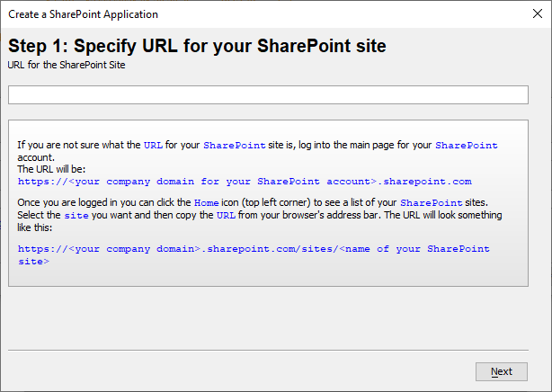Click the SharePoint site URL input field
Image resolution: width=552 pixels, height=392 pixels.
pyautogui.click(x=268, y=94)
